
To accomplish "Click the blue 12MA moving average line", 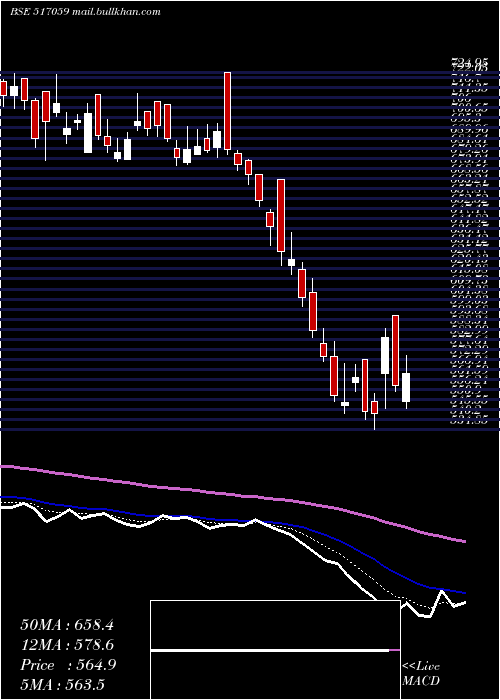I will click(233, 521).
